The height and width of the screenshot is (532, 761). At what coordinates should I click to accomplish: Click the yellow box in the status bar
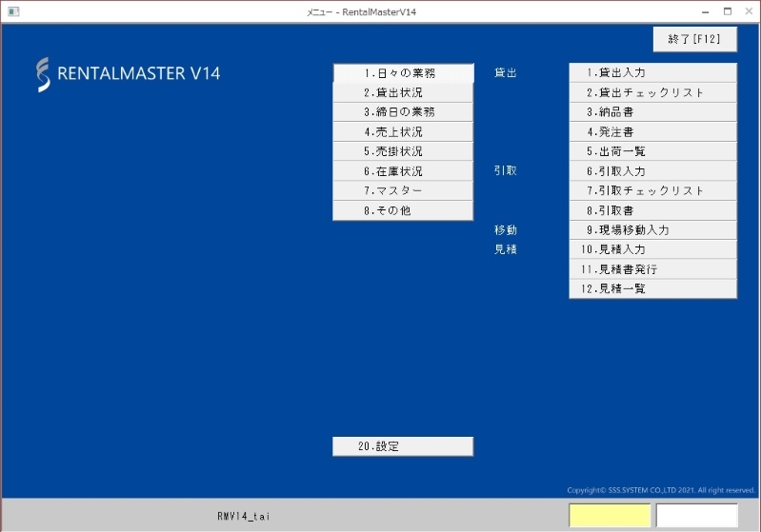pyautogui.click(x=610, y=516)
